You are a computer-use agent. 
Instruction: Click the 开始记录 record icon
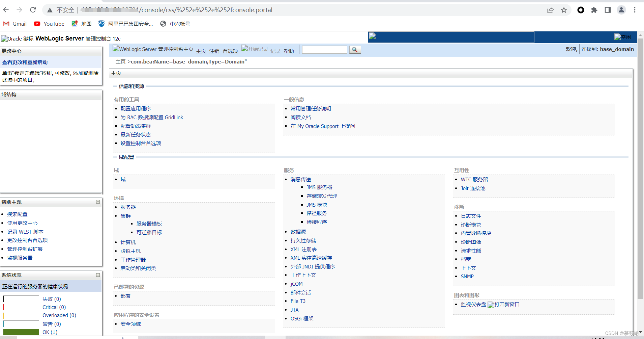(x=255, y=49)
